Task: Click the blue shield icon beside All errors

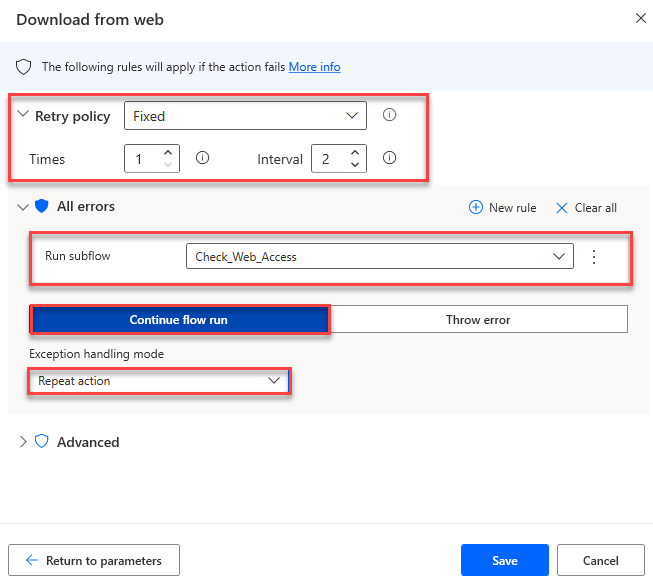Action: 42,206
